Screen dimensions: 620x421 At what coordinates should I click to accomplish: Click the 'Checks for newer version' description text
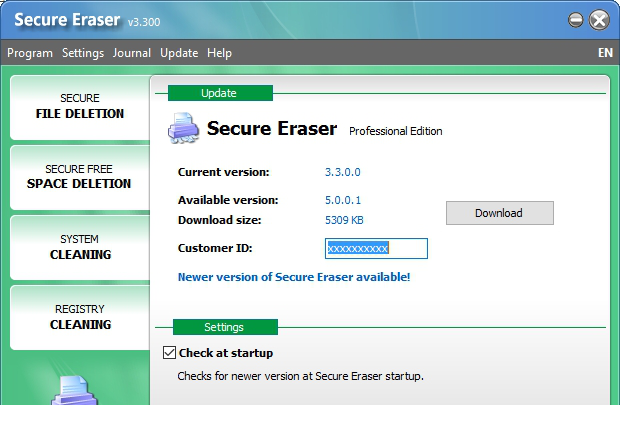click(300, 376)
